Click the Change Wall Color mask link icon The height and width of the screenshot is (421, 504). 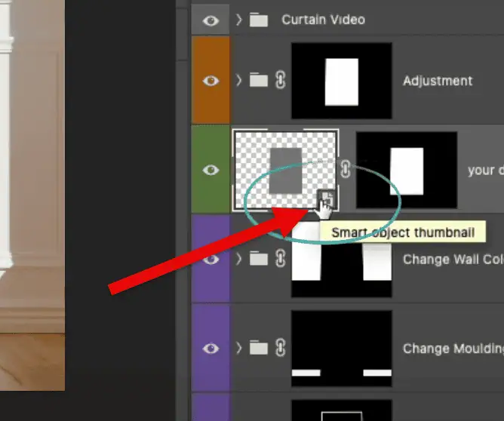click(x=281, y=258)
